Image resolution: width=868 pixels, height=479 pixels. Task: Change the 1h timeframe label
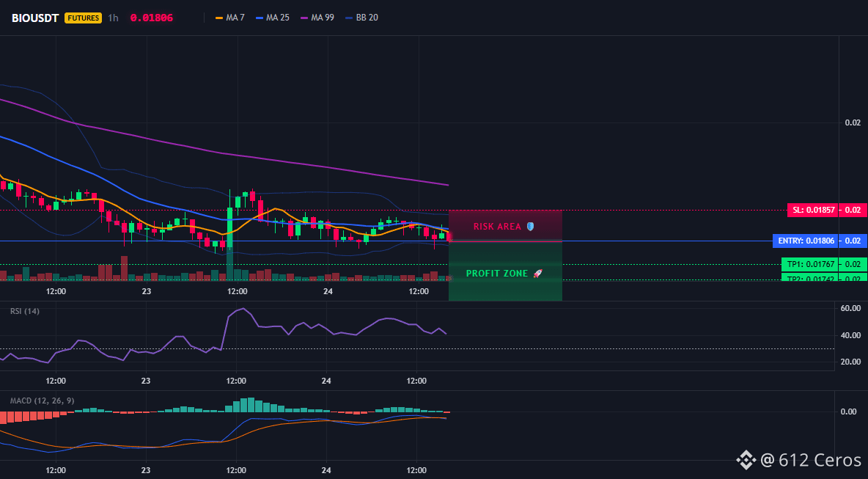[113, 18]
